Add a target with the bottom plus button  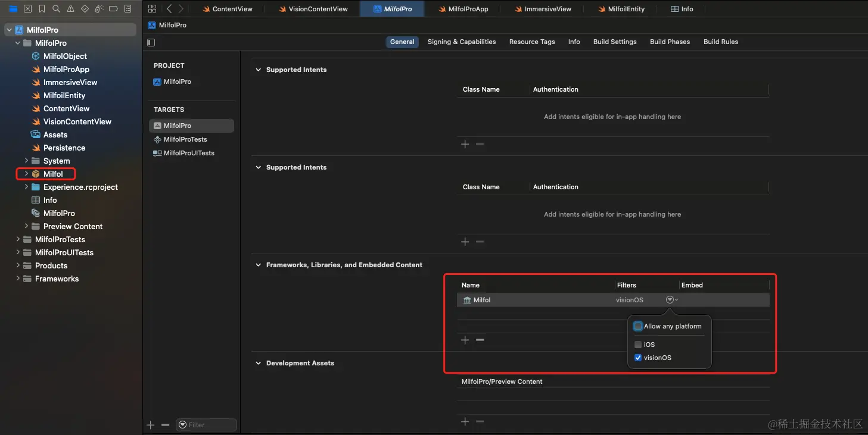coord(151,425)
